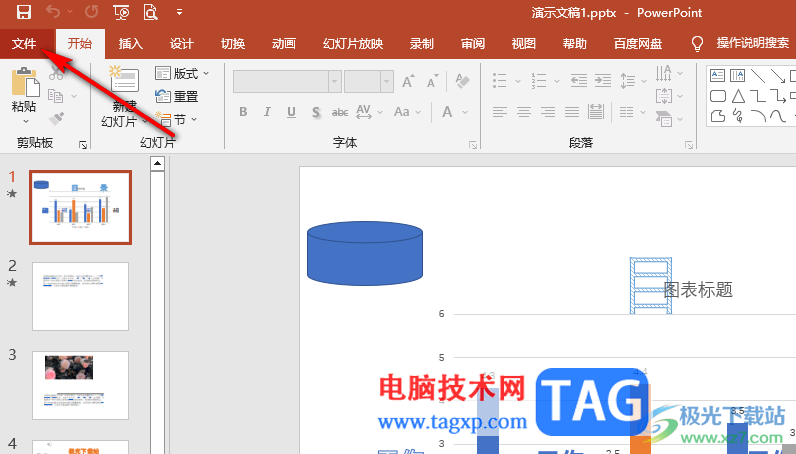The height and width of the screenshot is (454, 796).
Task: Click Increase Indent icon
Action: [x=603, y=81]
